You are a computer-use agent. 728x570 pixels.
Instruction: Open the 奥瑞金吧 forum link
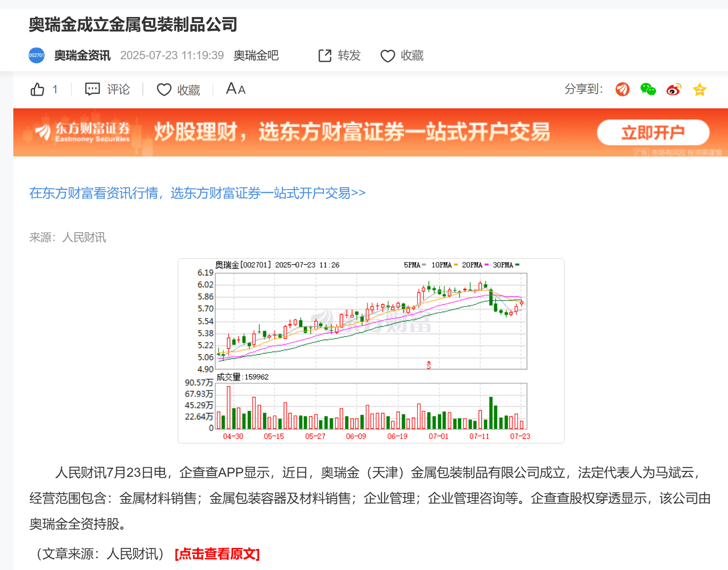click(x=256, y=56)
